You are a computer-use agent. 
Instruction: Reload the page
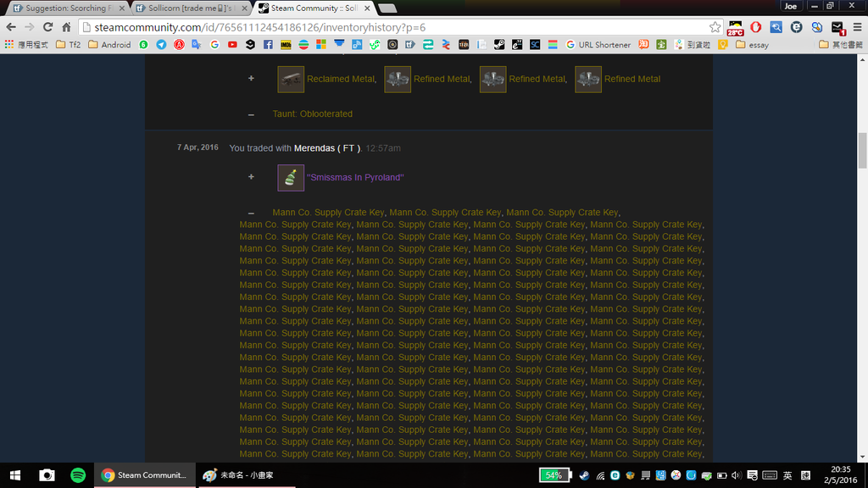pyautogui.click(x=47, y=27)
